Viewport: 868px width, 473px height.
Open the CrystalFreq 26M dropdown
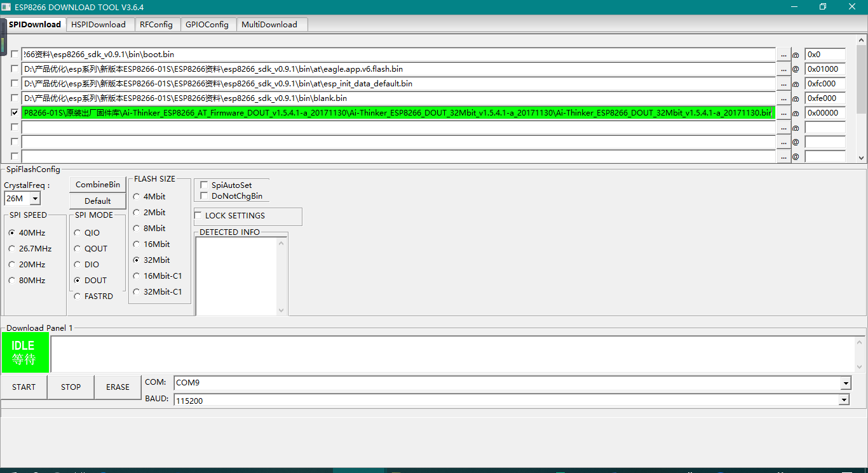[35, 199]
